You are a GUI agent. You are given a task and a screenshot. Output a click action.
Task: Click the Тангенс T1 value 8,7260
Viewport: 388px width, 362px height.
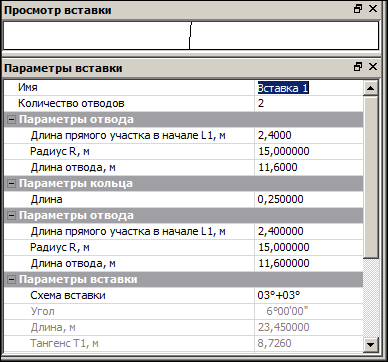pos(309,343)
